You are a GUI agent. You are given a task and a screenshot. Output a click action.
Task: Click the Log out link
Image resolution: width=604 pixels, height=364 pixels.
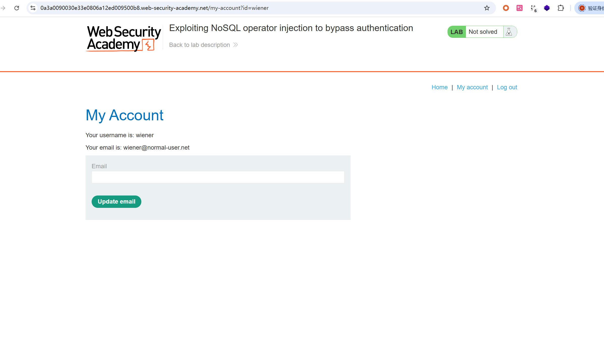coord(507,87)
